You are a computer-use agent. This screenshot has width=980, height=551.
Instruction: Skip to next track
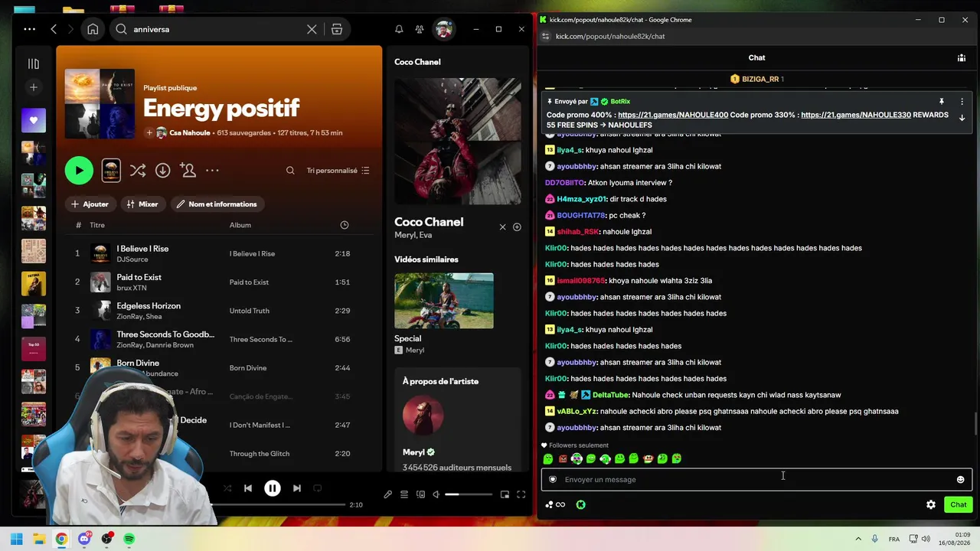297,488
